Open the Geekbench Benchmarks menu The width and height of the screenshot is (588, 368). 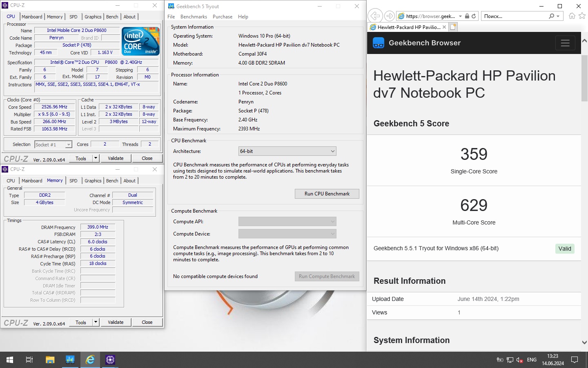(194, 17)
